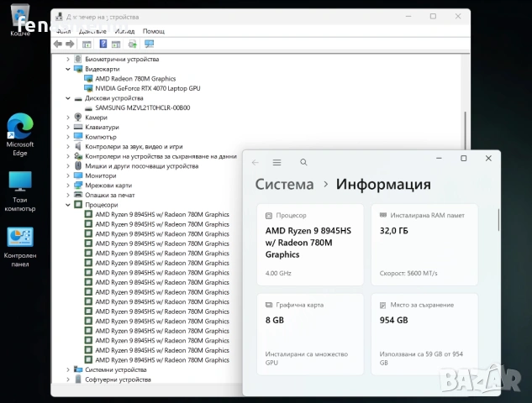Select AMD Radeon 780M Graphics device
532x403 pixels.
click(135, 79)
